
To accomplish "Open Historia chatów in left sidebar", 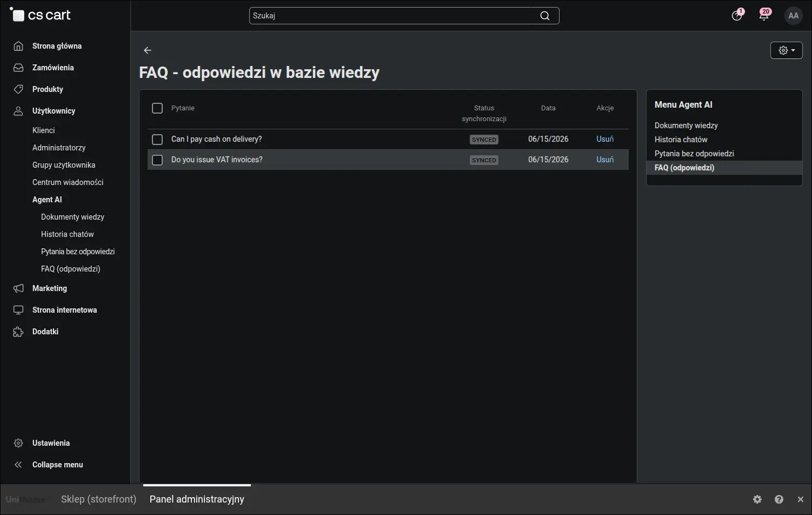I will (67, 234).
